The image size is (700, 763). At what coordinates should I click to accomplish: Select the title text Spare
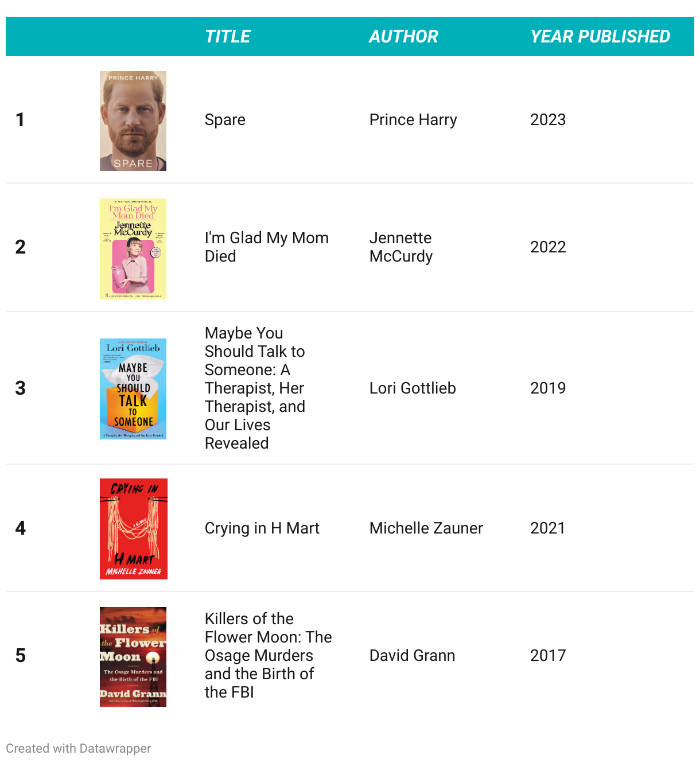click(225, 120)
